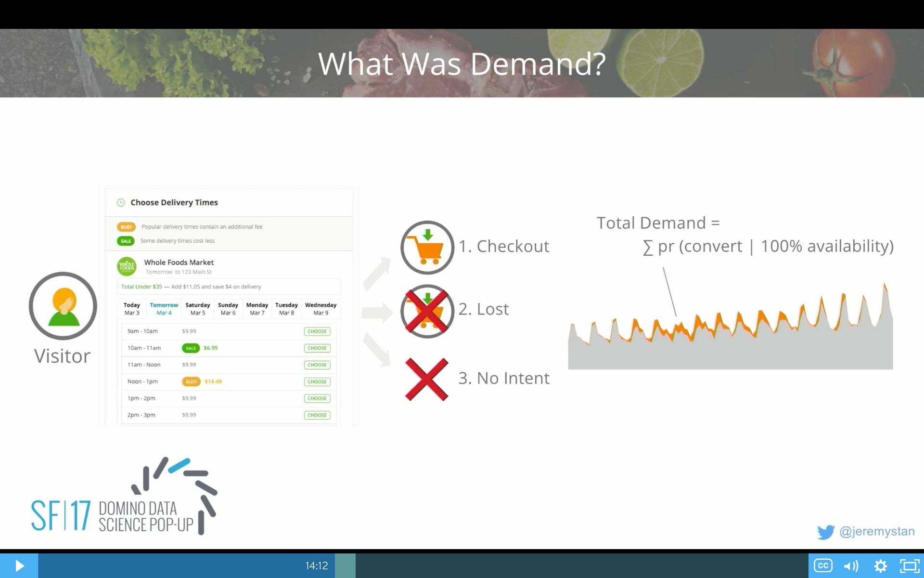The height and width of the screenshot is (578, 924).
Task: Select the Tomorrow Mar 4 tab
Action: tap(164, 309)
